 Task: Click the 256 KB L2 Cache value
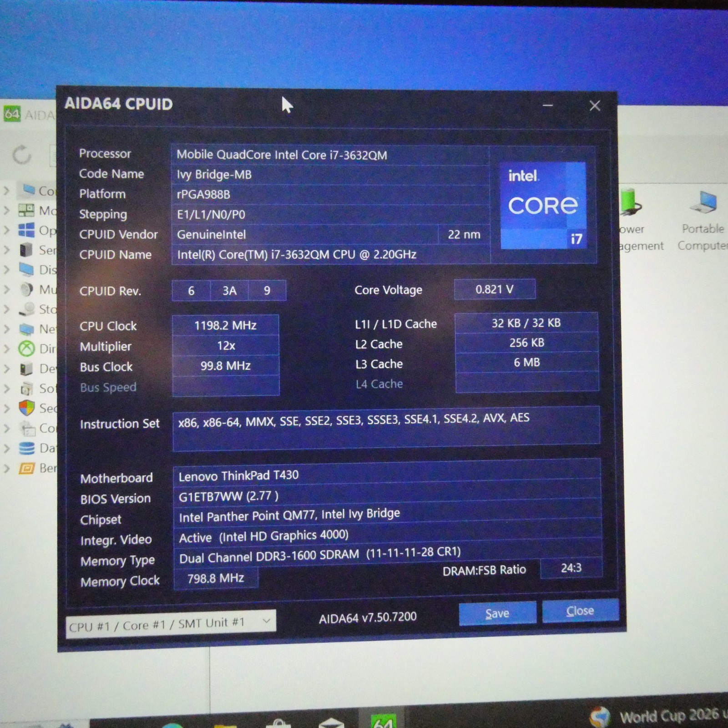click(x=527, y=343)
